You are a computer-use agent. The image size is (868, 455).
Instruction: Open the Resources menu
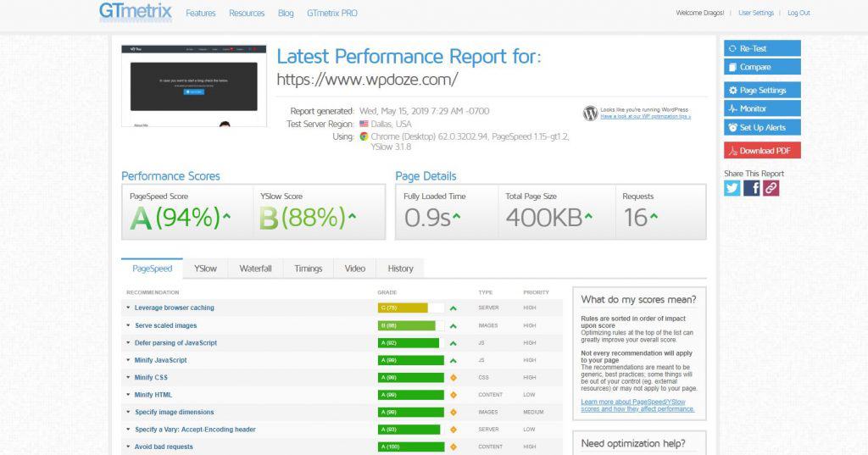(x=247, y=13)
